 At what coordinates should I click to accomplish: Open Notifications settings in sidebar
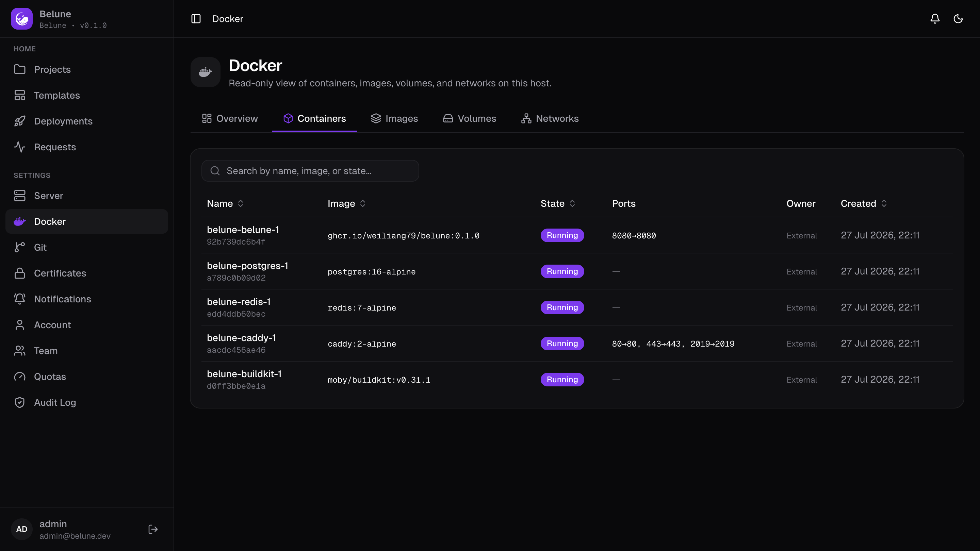87,299
